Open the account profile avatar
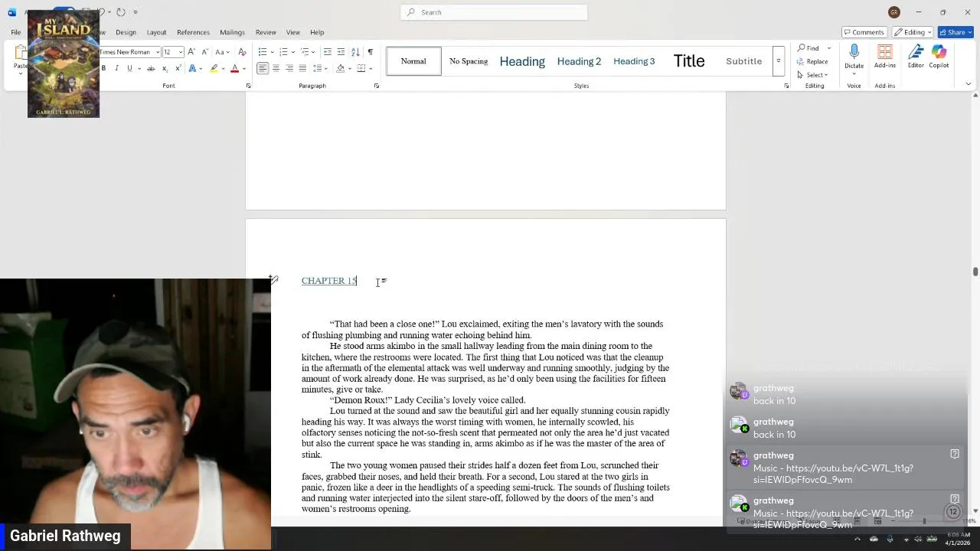This screenshot has width=980, height=551. click(893, 12)
